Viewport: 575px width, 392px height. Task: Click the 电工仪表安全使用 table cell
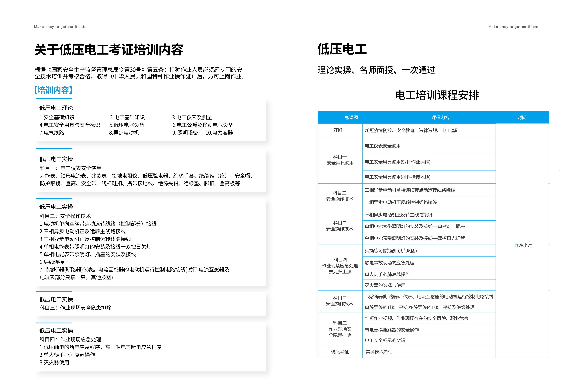point(383,146)
